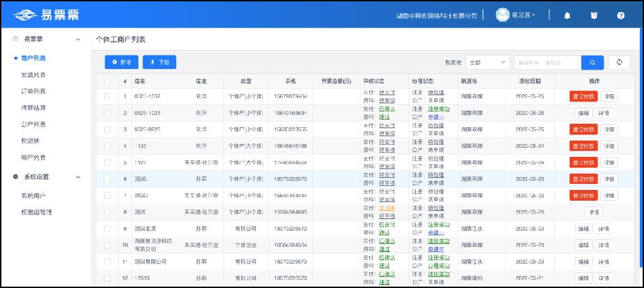
Task: Click 登记付款 for row 1
Action: coord(584,96)
